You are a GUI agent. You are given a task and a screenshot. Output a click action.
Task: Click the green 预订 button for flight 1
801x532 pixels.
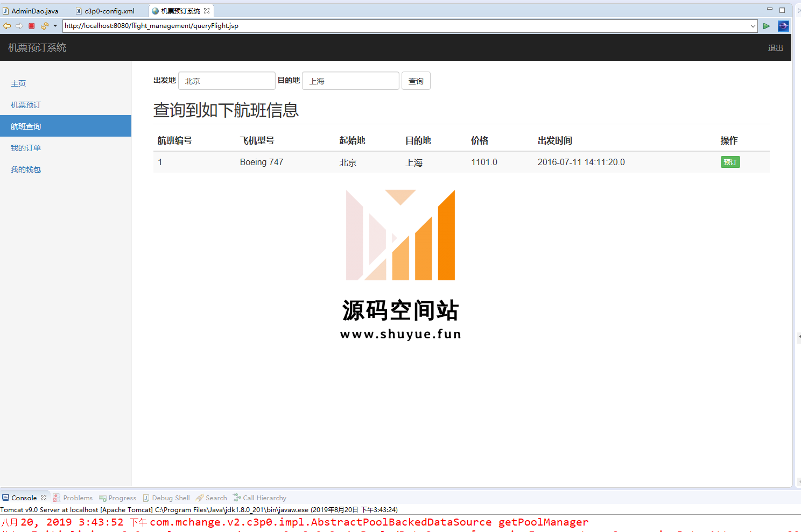(730, 162)
